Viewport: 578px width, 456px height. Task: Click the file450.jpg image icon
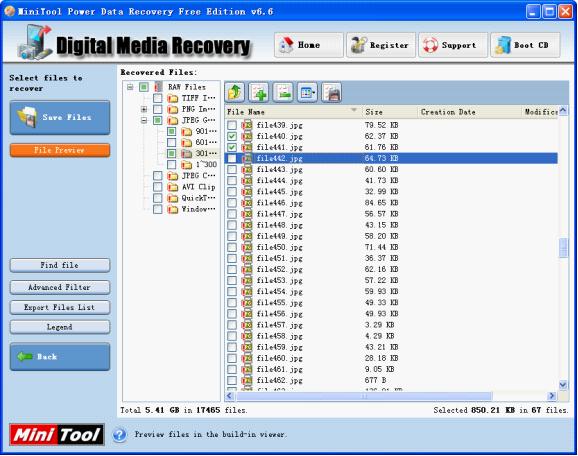pyautogui.click(x=247, y=247)
